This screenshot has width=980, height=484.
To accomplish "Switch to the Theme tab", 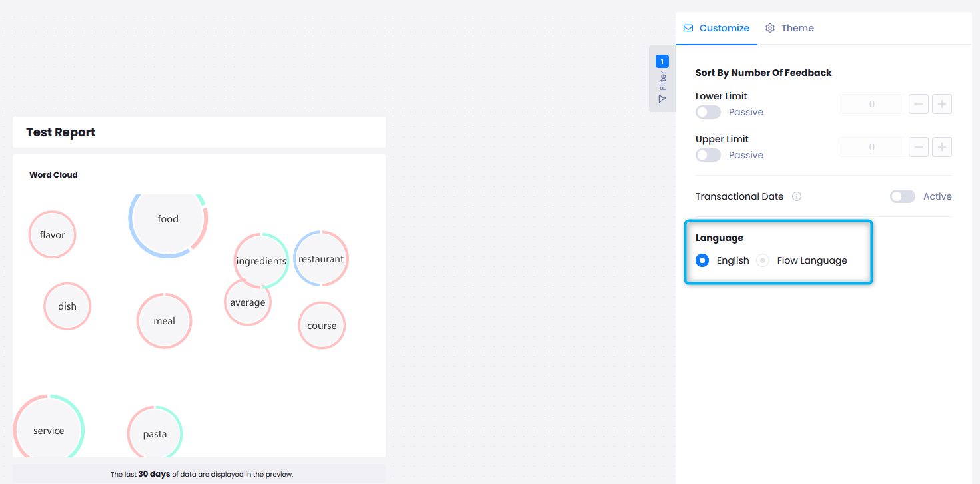I will pyautogui.click(x=789, y=28).
